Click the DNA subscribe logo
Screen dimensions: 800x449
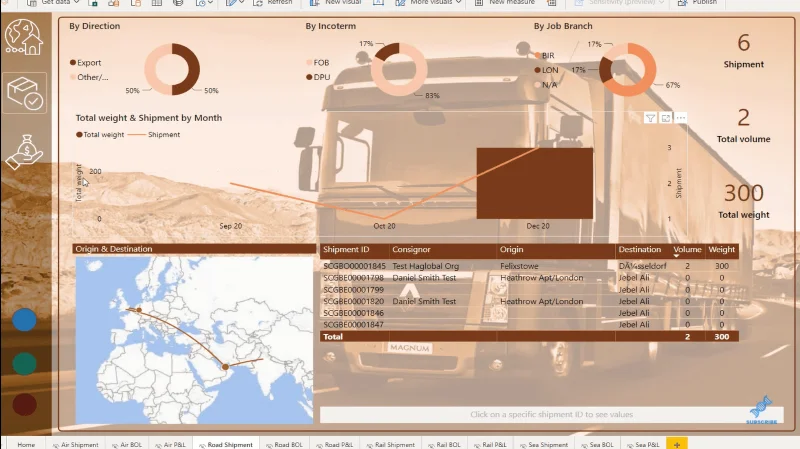(762, 409)
